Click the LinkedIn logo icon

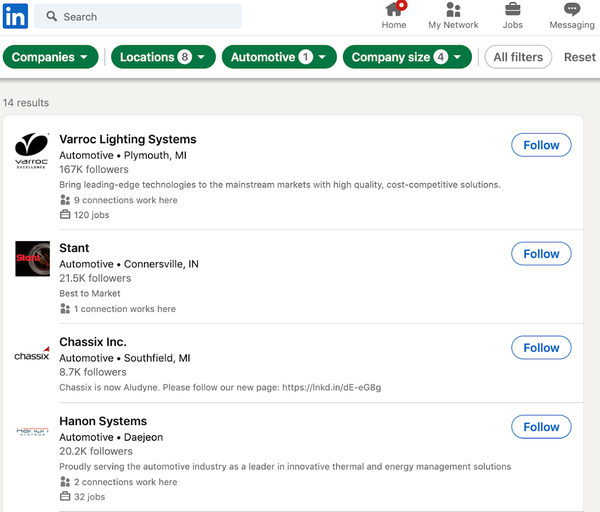(15, 16)
